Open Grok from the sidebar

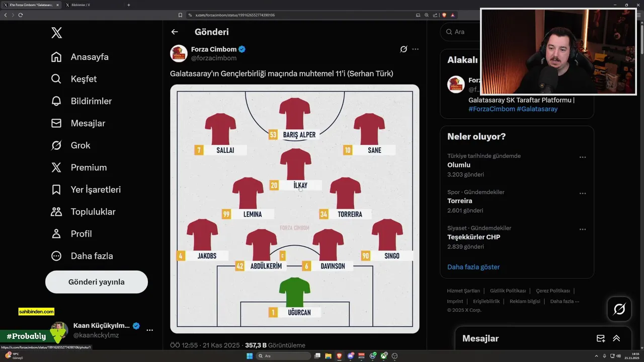tap(70, 145)
